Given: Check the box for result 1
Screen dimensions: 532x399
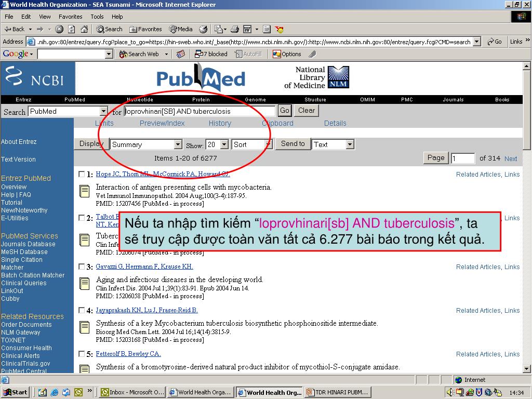Looking at the screenshot, I should point(82,174).
